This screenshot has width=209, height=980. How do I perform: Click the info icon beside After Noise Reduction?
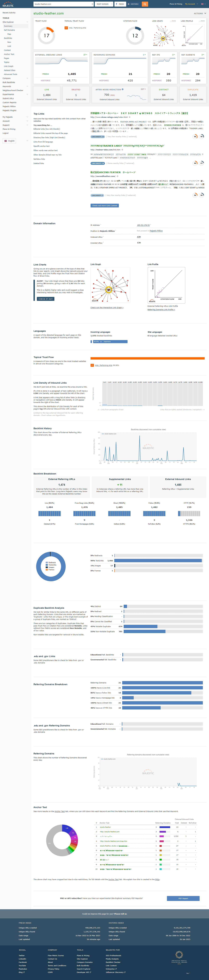(x=123, y=89)
